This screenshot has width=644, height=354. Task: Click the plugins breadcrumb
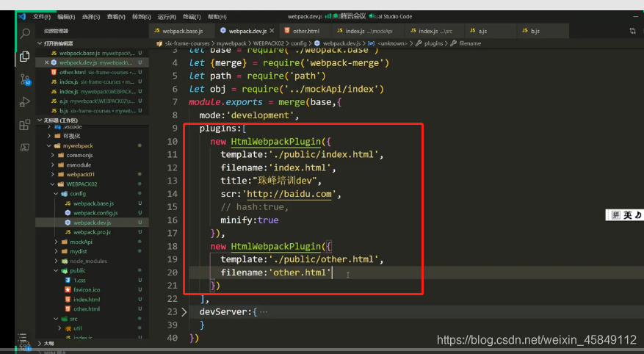[x=434, y=43]
